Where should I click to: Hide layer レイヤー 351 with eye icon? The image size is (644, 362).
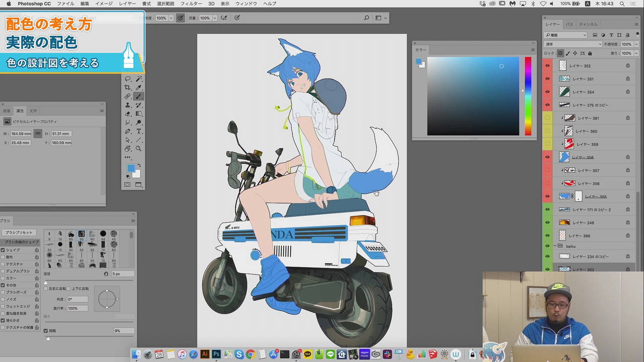(547, 79)
